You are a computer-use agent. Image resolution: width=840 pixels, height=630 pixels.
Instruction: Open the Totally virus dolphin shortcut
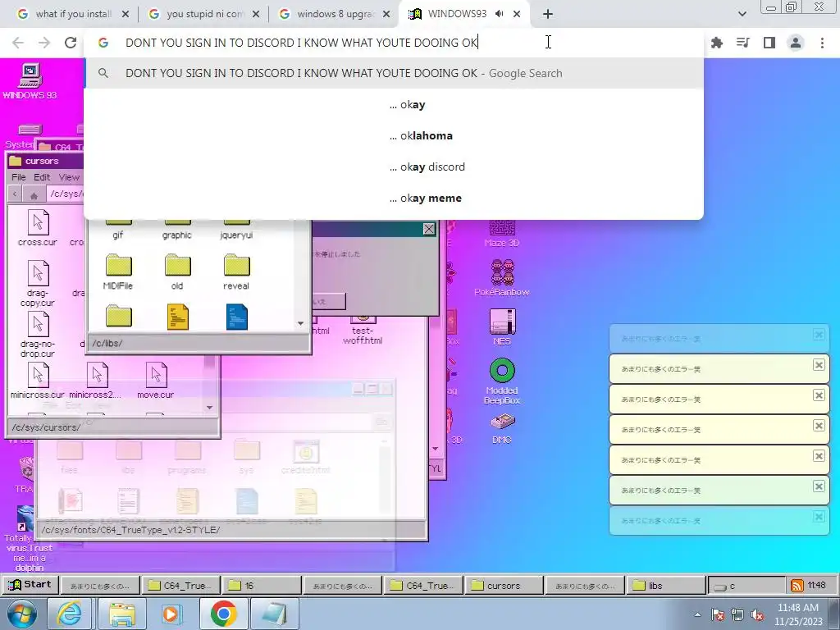click(x=27, y=538)
